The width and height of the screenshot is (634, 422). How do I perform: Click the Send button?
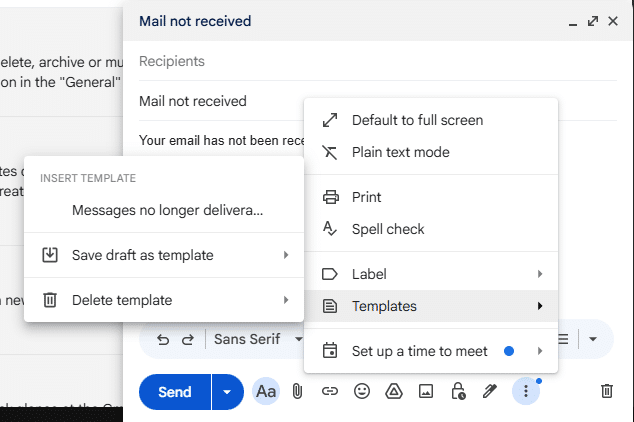(175, 392)
